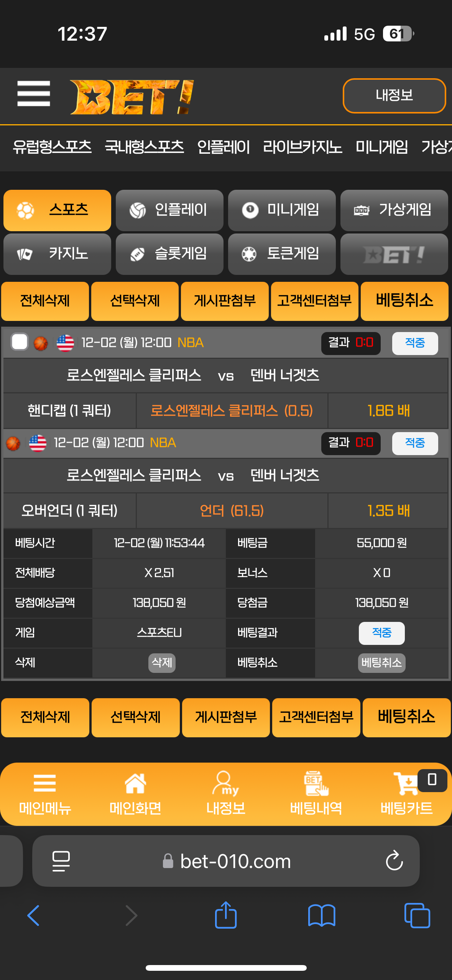Viewport: 452px width, 980px height.
Task: Open page settings icon in address bar
Action: pyautogui.click(x=61, y=861)
